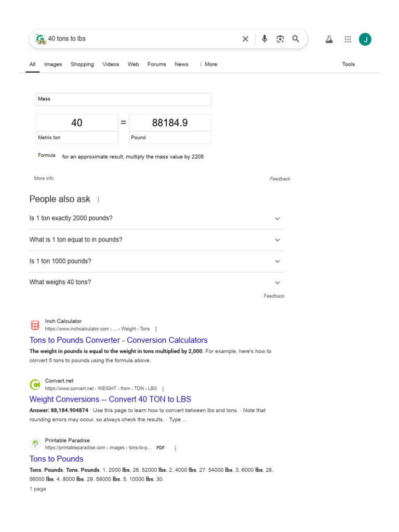Open the Google account avatar
The height and width of the screenshot is (532, 399).
[365, 39]
